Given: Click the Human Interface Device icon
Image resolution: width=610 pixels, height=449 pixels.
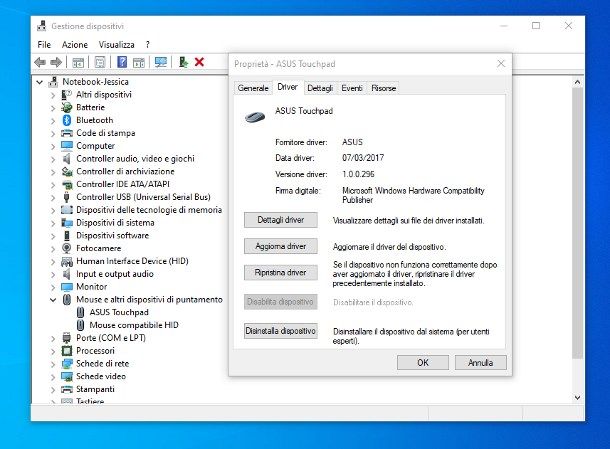Looking at the screenshot, I should coord(67,261).
